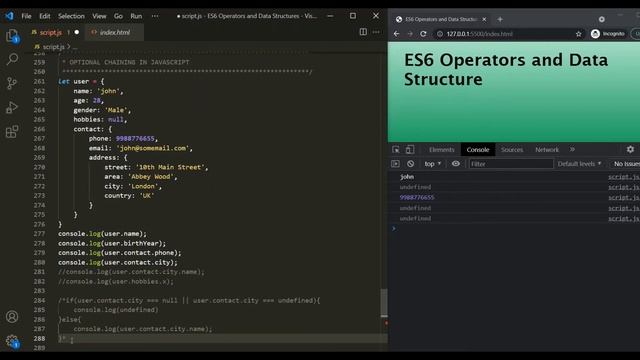The image size is (640, 360).
Task: Click the script.js breadcrumb
Action: pyautogui.click(x=53, y=47)
